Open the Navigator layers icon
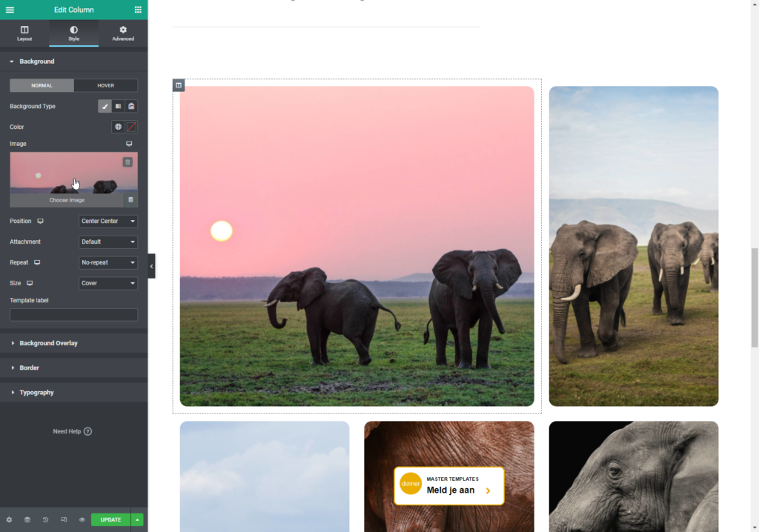 tap(27, 519)
